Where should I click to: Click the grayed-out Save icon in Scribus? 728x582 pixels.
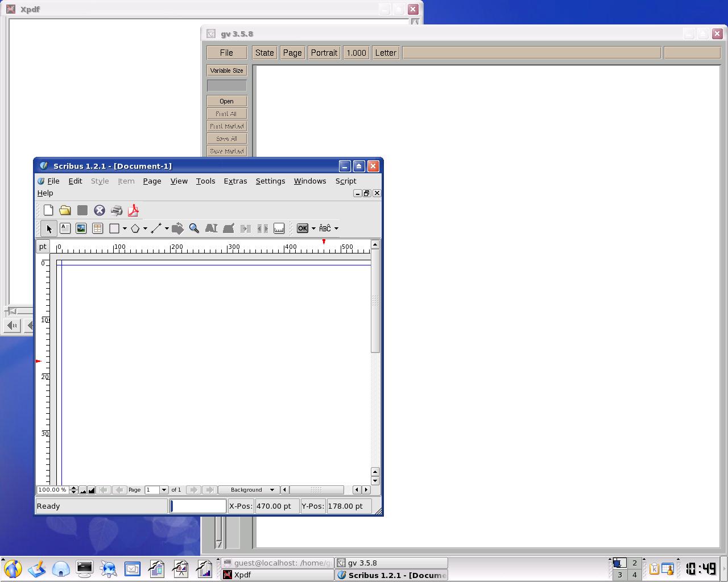[x=82, y=210]
